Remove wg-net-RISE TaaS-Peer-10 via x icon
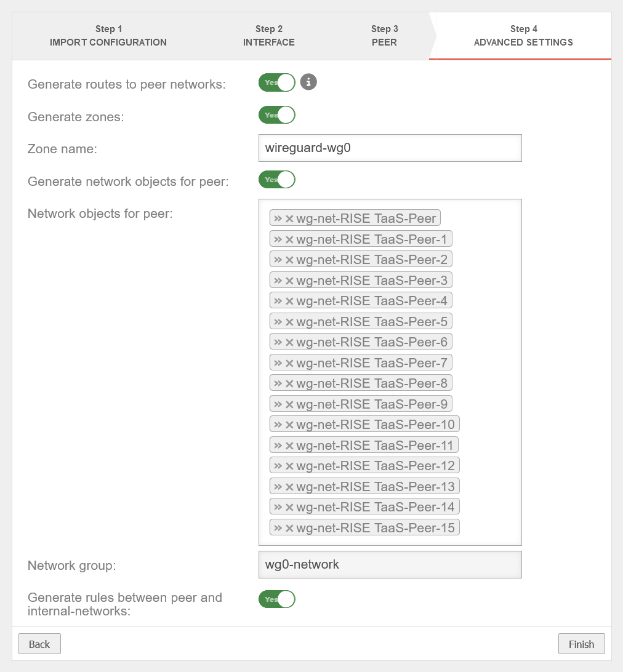 pos(289,425)
